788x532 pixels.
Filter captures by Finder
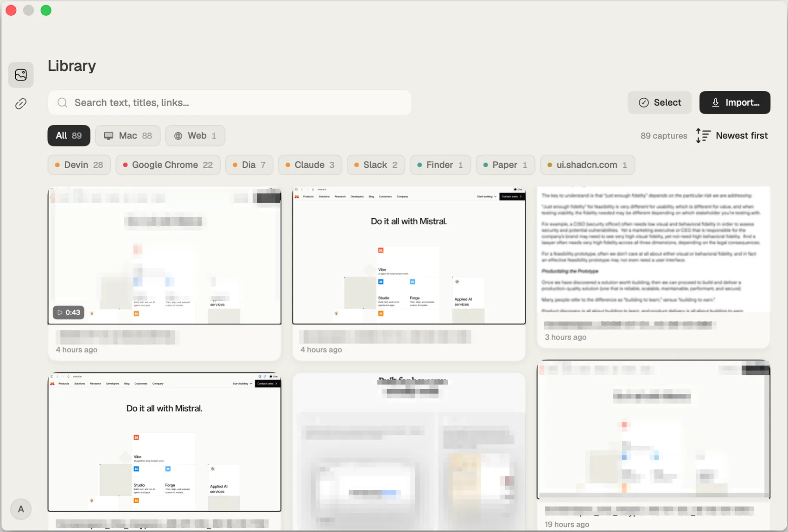[x=440, y=165]
